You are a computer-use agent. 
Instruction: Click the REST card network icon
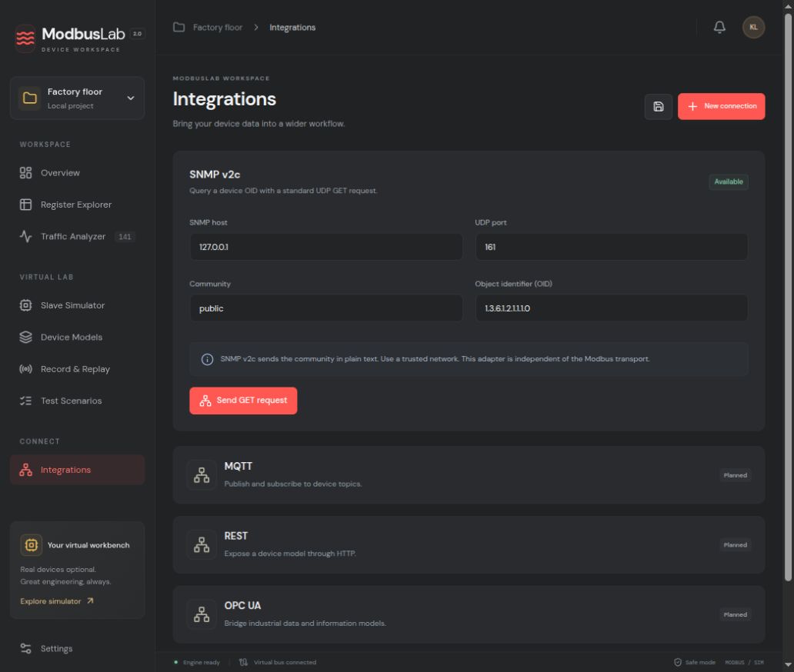pyautogui.click(x=202, y=544)
